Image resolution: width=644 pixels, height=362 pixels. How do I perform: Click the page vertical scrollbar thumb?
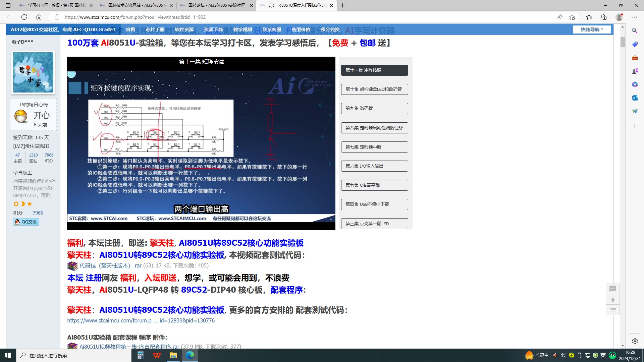tap(623, 42)
